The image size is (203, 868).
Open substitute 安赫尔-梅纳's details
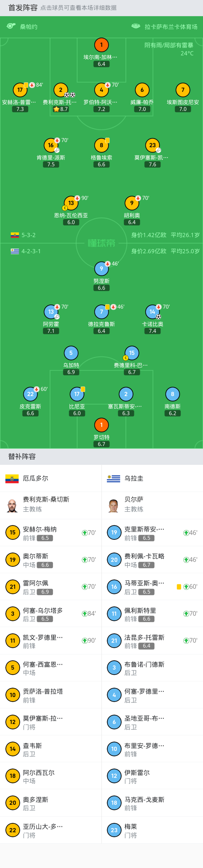pos(50,533)
